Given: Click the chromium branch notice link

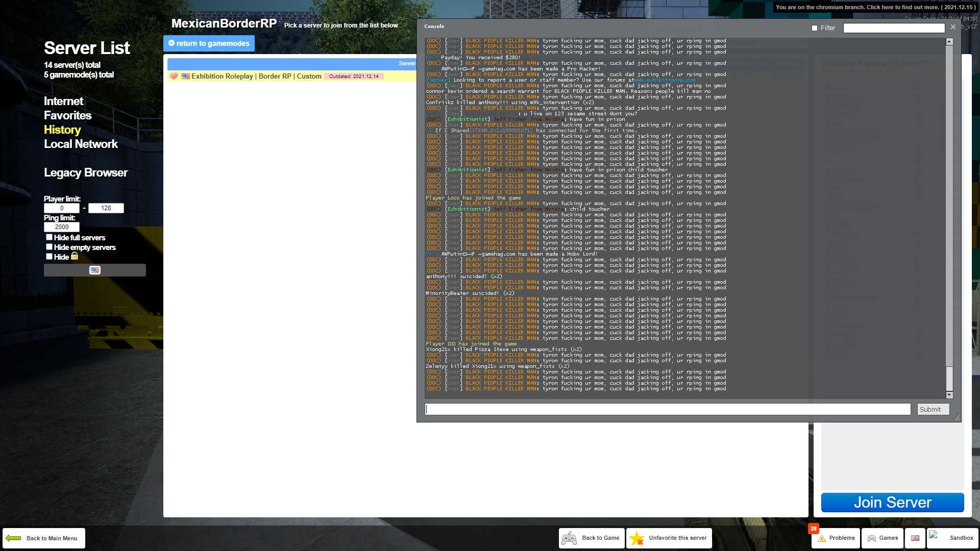Looking at the screenshot, I should [875, 7].
